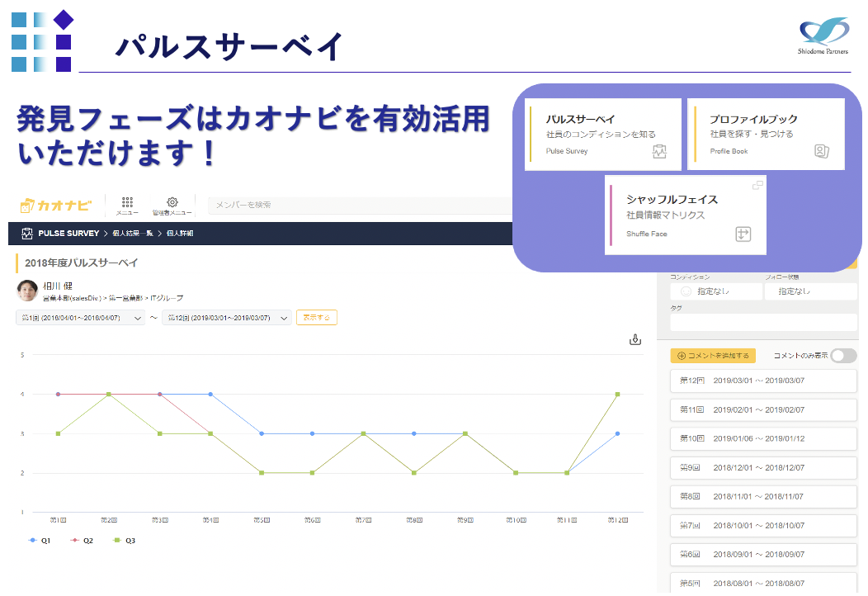Go to 個人結果一覧 breadcrumb
868x596 pixels.
point(133,233)
